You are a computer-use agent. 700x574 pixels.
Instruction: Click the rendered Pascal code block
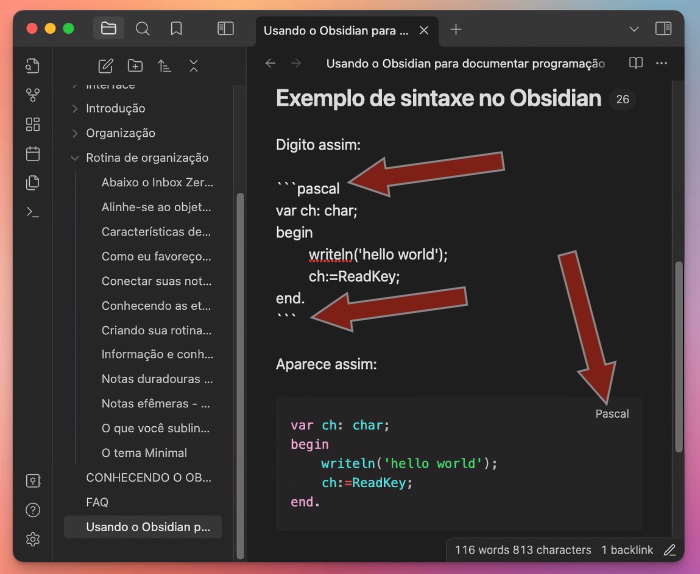tap(459, 463)
